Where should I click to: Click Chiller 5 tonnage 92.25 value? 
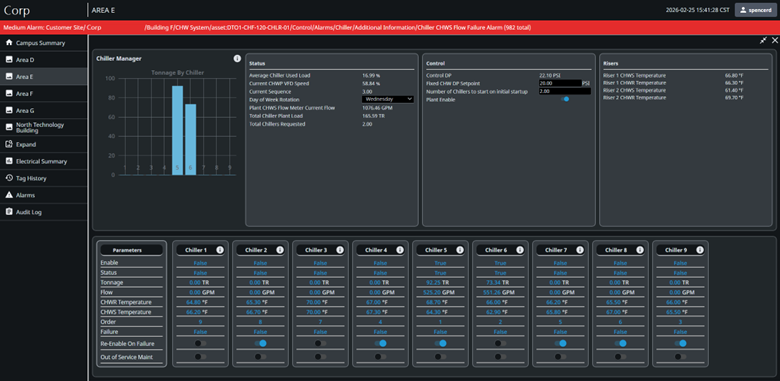click(x=434, y=283)
